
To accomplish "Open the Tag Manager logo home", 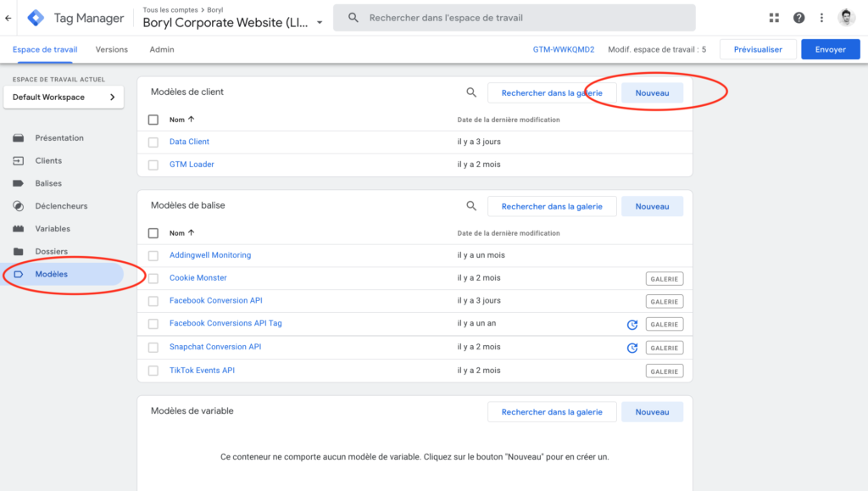I will (36, 18).
